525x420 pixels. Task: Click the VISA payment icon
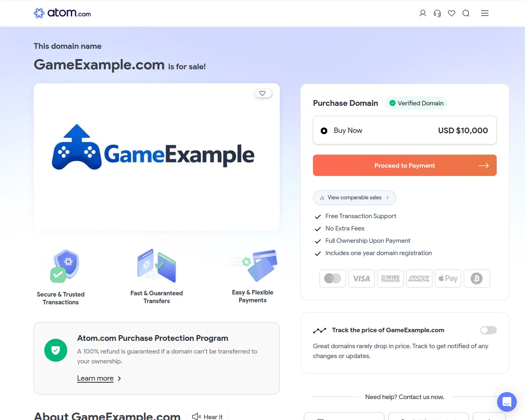click(x=361, y=278)
